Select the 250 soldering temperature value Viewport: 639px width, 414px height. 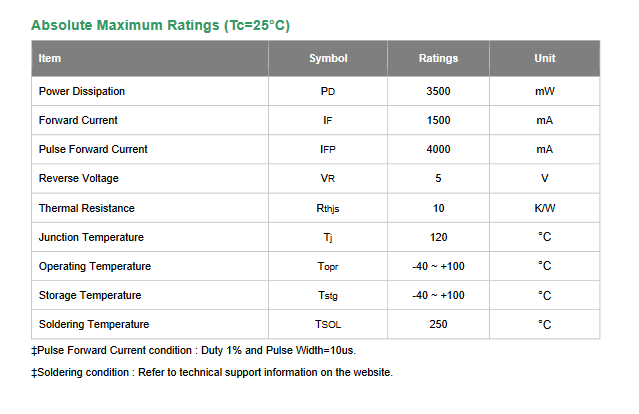pos(438,324)
